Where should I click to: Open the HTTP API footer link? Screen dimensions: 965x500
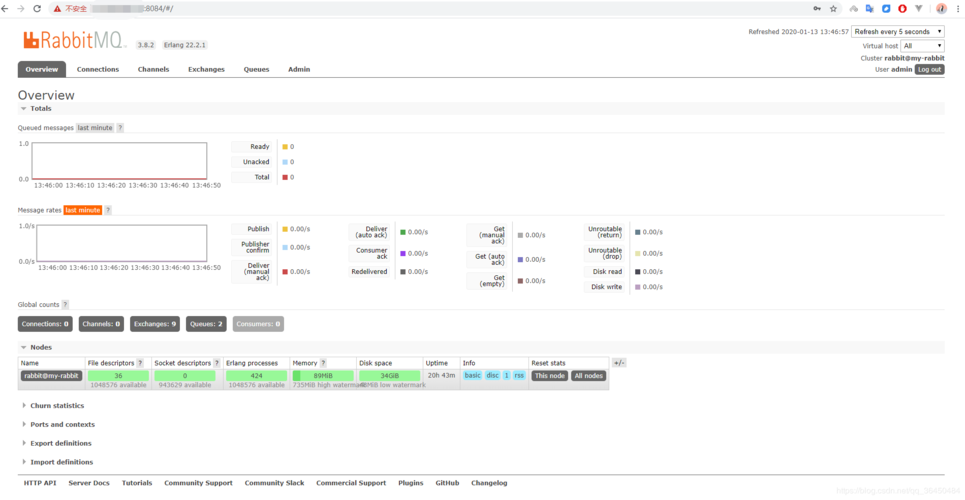coord(40,483)
